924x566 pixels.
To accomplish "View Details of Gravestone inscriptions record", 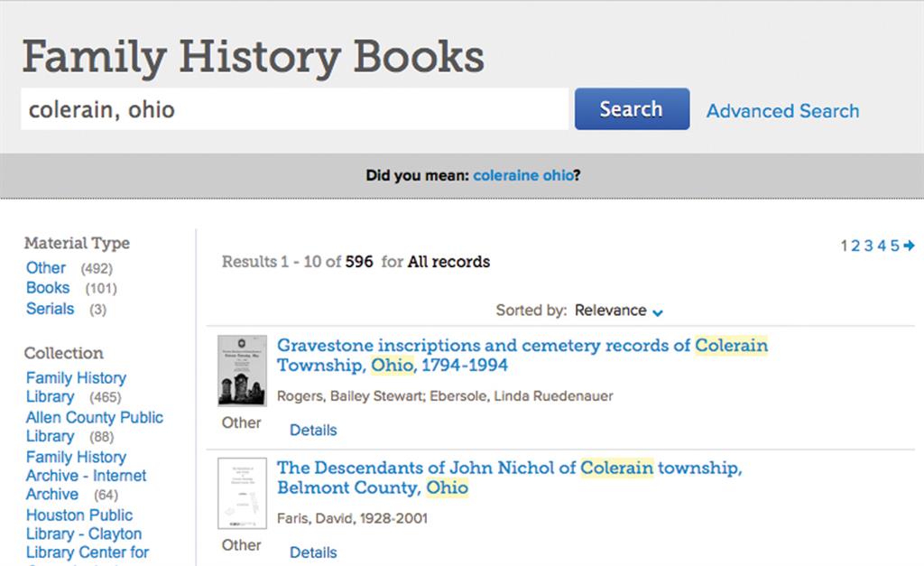I will pyautogui.click(x=313, y=431).
